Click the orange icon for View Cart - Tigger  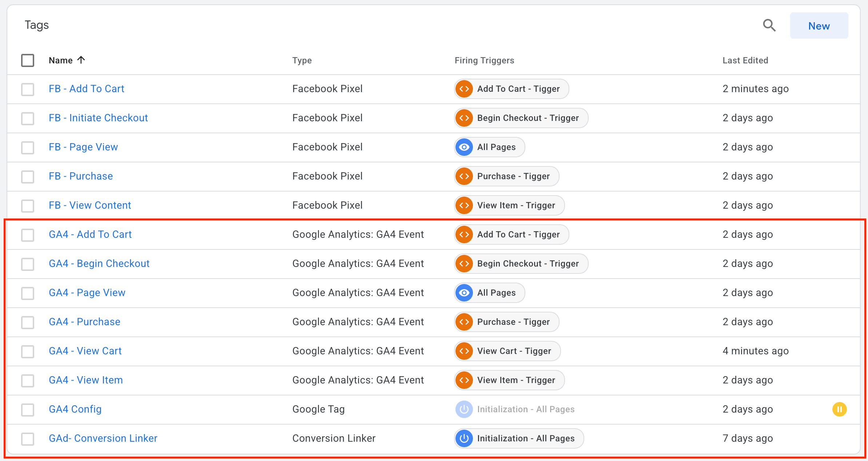(x=464, y=351)
